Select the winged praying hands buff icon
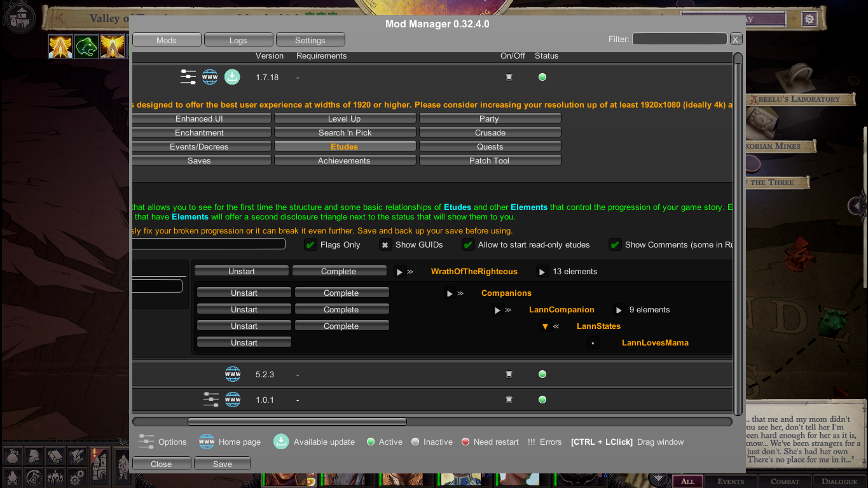 pyautogui.click(x=113, y=46)
